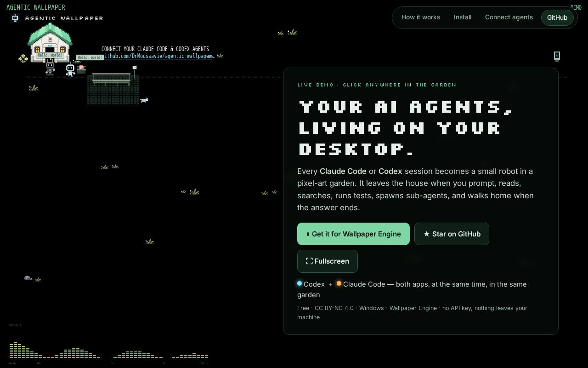This screenshot has width=588, height=368.
Task: Go to the Install section
Action: pos(463,17)
